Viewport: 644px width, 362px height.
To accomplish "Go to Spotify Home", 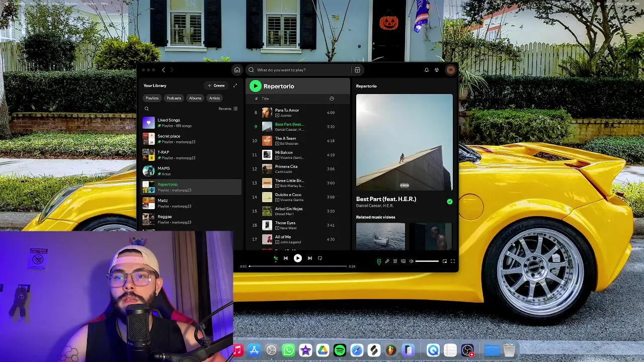I will (x=237, y=70).
